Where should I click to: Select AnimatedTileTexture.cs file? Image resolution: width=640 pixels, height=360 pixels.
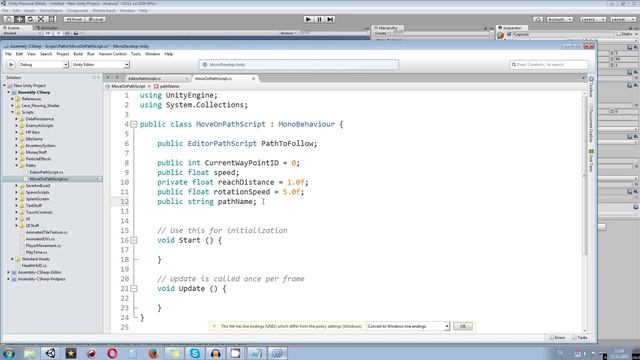click(47, 232)
